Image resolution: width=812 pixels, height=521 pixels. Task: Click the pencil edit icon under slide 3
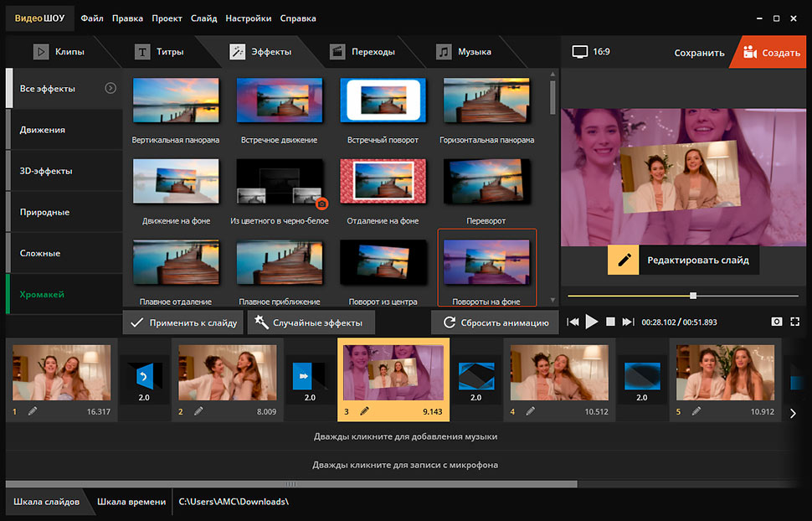click(x=364, y=411)
